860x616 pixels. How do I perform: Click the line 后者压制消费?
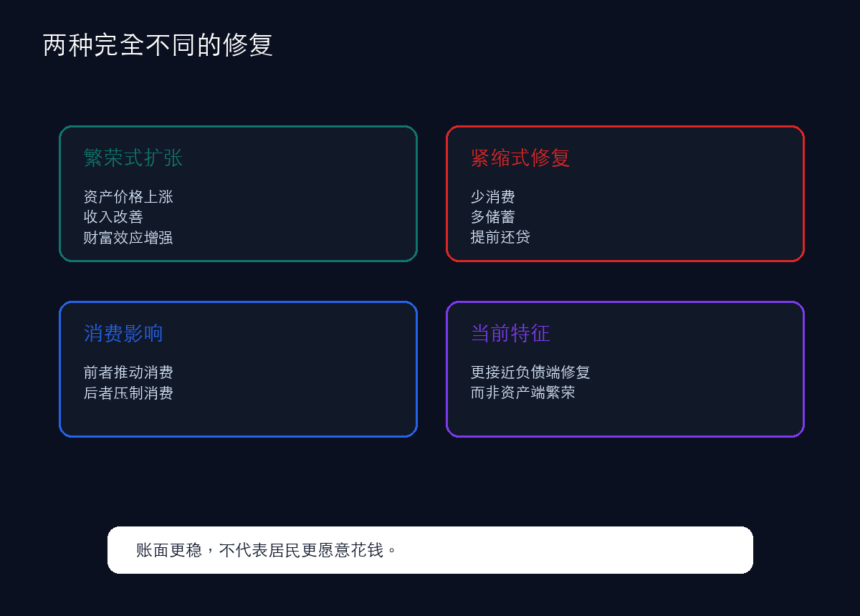pos(128,393)
